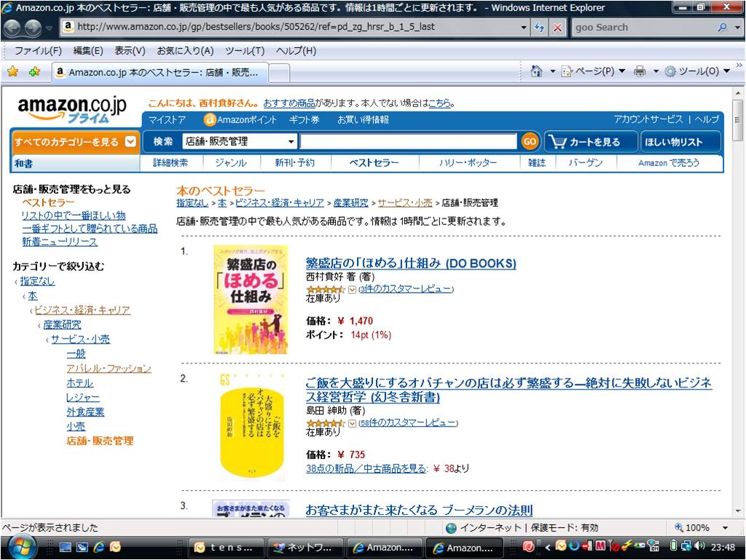Open 表示(V) menu
Viewport: 746px width, 560px height.
[130, 50]
